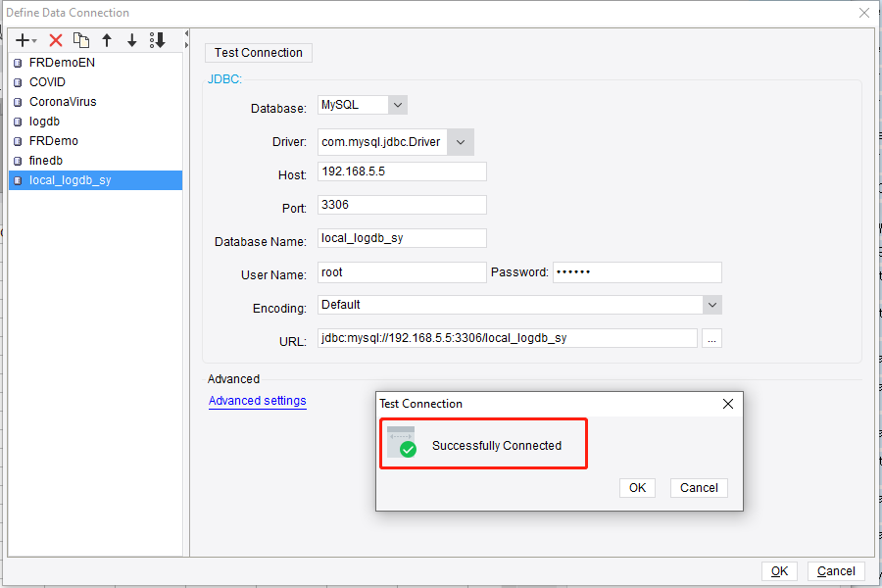Confirm OK in the Test Connection dialog
Image resolution: width=882 pixels, height=588 pixels.
[x=637, y=487]
